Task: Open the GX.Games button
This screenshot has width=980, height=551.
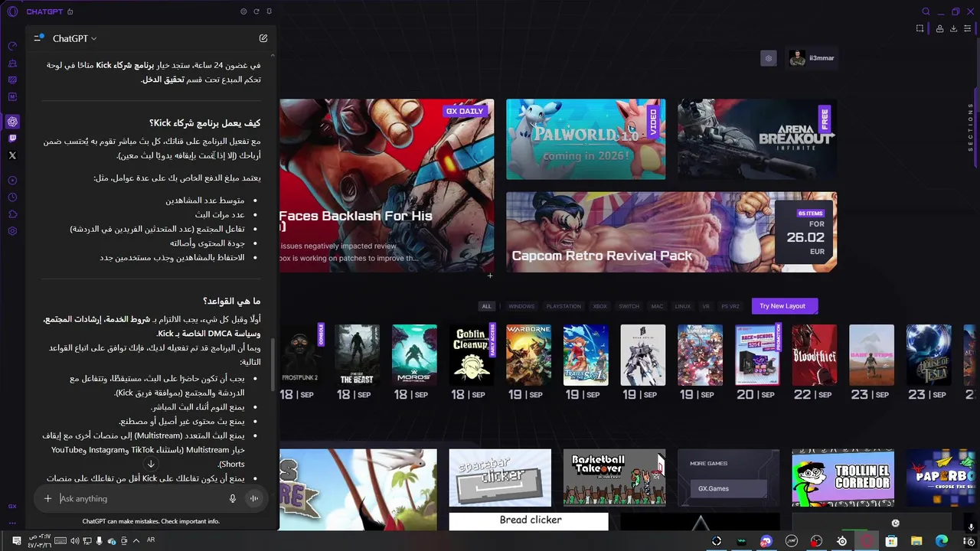Action: tap(728, 489)
